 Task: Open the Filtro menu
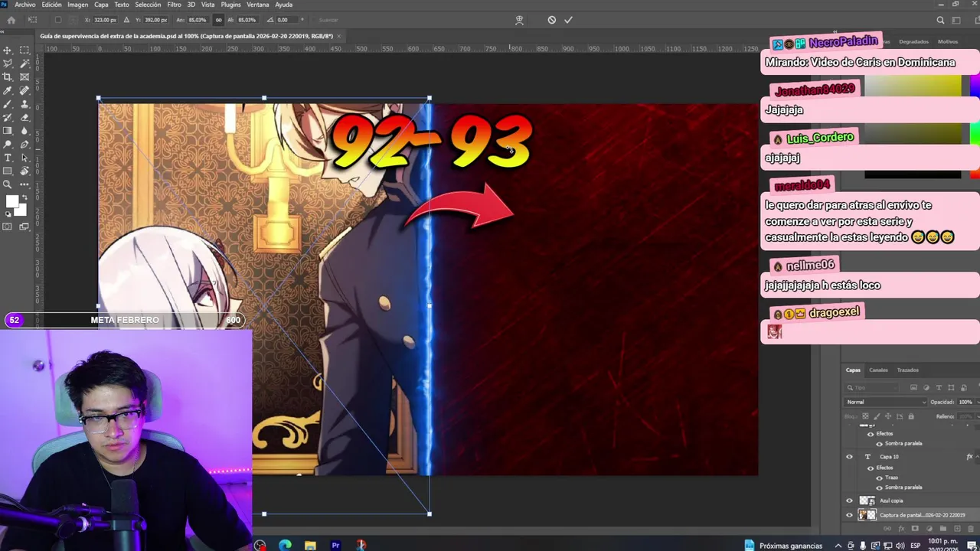(x=174, y=5)
